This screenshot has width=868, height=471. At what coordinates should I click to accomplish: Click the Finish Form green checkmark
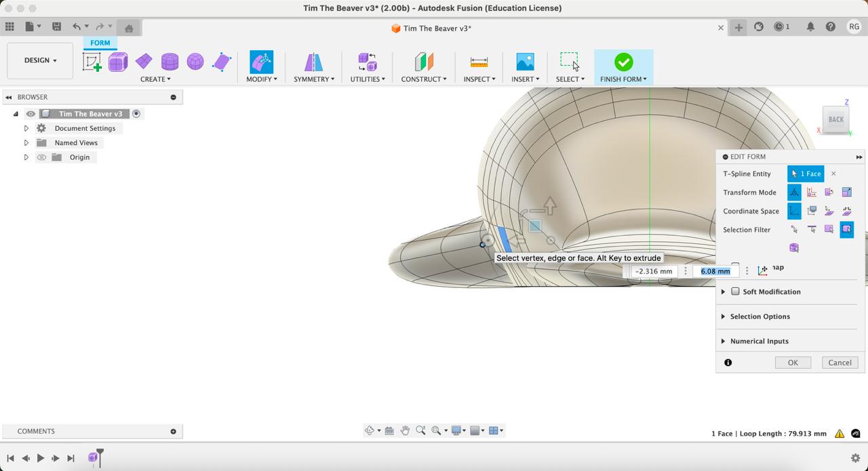[x=623, y=62]
